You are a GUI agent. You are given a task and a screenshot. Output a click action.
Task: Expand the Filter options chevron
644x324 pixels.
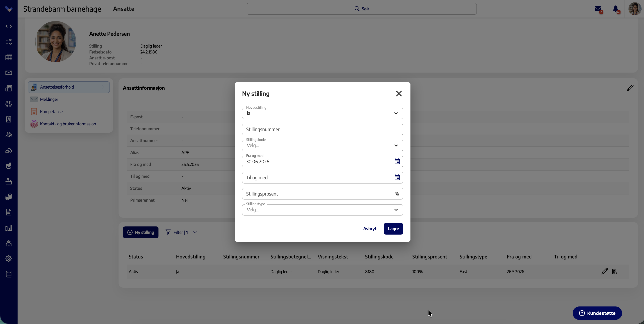pyautogui.click(x=195, y=232)
